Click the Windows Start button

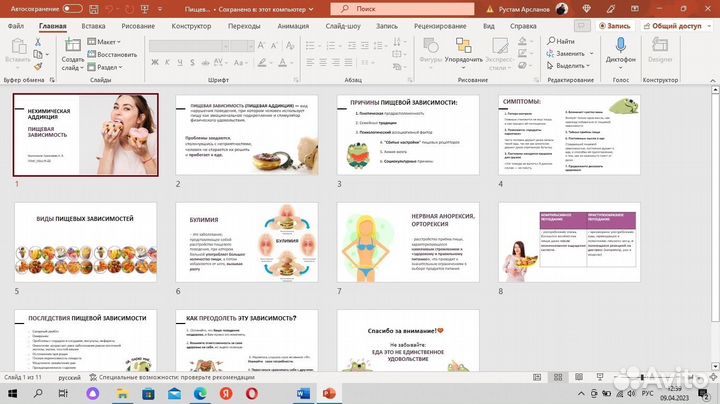14,395
